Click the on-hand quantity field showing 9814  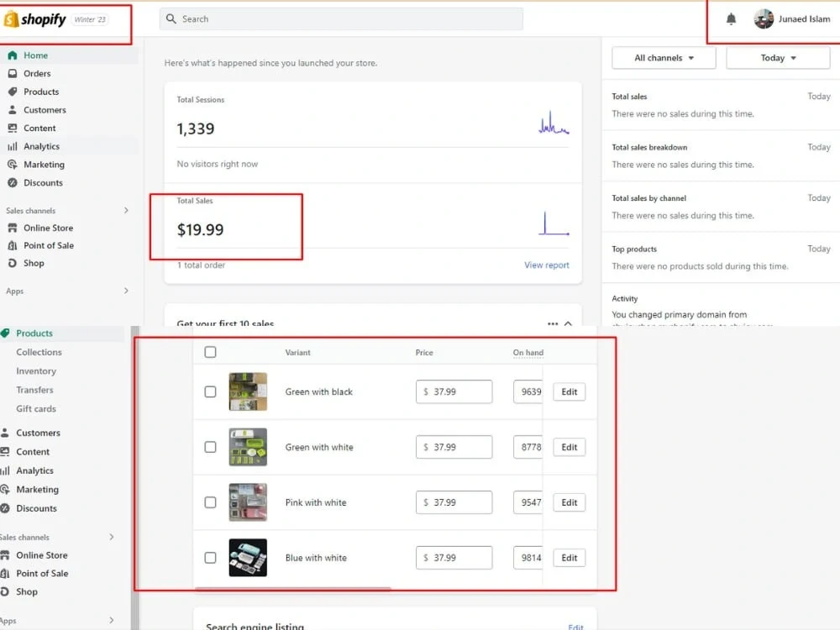[528, 558]
